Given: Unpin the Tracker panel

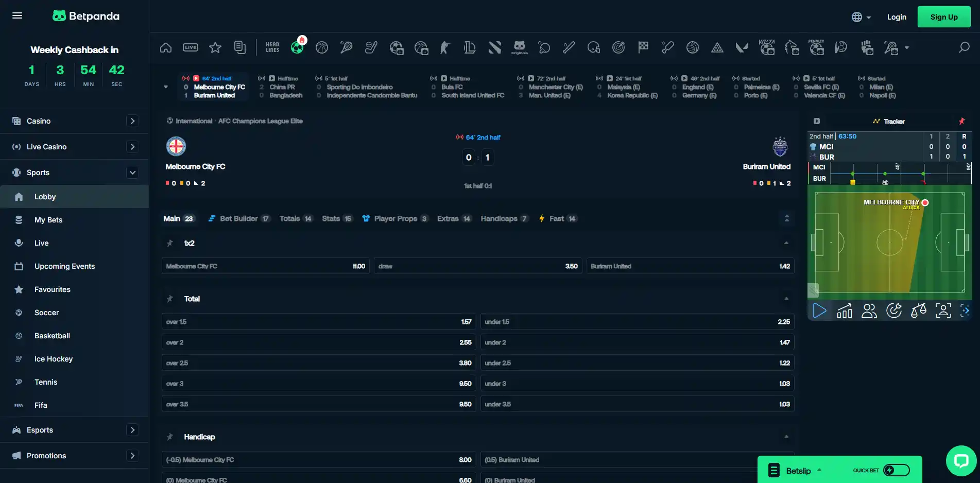Looking at the screenshot, I should [x=961, y=122].
